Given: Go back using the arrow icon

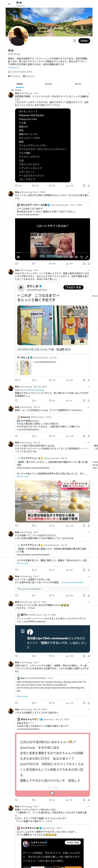Looking at the screenshot, I should (9, 4).
